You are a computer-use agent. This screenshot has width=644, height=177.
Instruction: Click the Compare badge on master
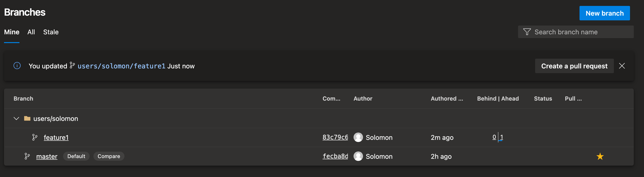[x=109, y=156]
